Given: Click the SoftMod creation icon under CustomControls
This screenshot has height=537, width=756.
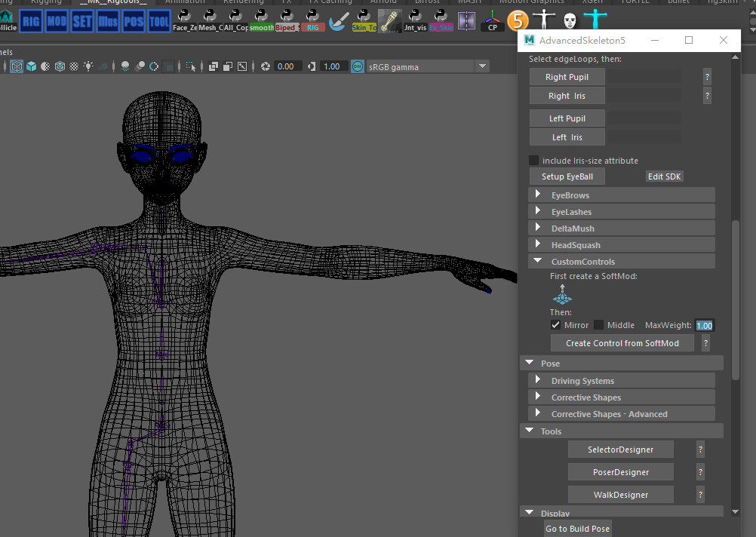Looking at the screenshot, I should (562, 296).
